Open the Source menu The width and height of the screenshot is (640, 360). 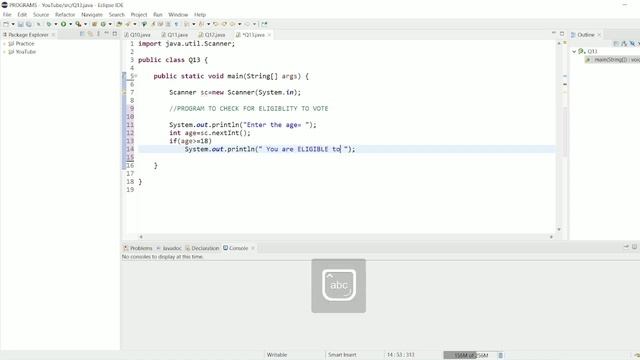point(41,15)
